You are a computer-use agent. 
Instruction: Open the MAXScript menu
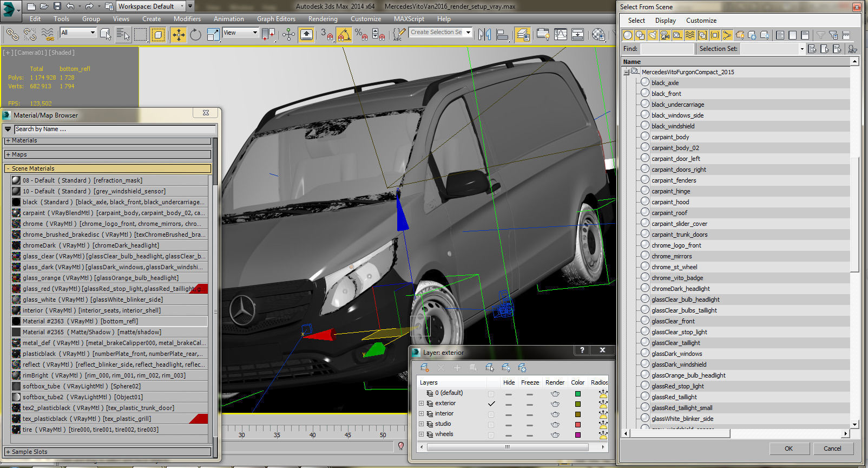[409, 18]
